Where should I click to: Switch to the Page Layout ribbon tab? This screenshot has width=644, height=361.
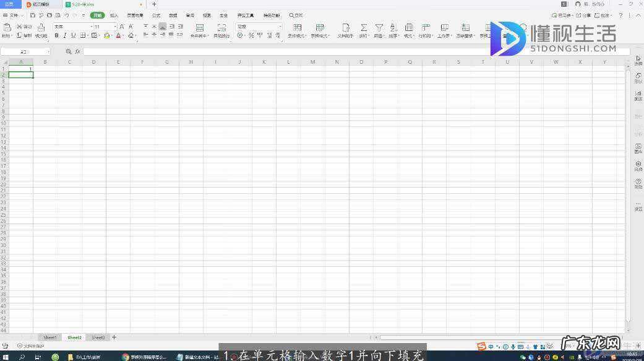135,15
